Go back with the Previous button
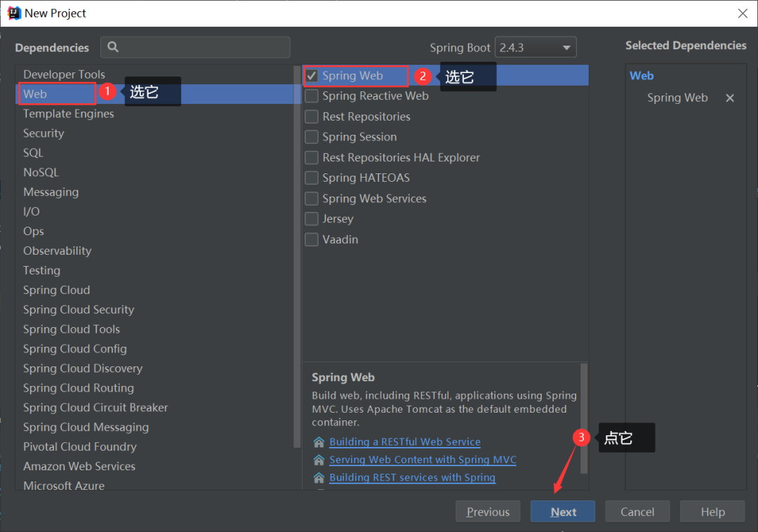 [488, 512]
